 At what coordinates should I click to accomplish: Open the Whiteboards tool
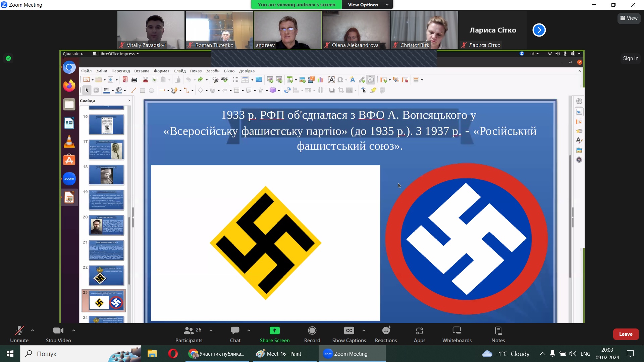pyautogui.click(x=457, y=334)
